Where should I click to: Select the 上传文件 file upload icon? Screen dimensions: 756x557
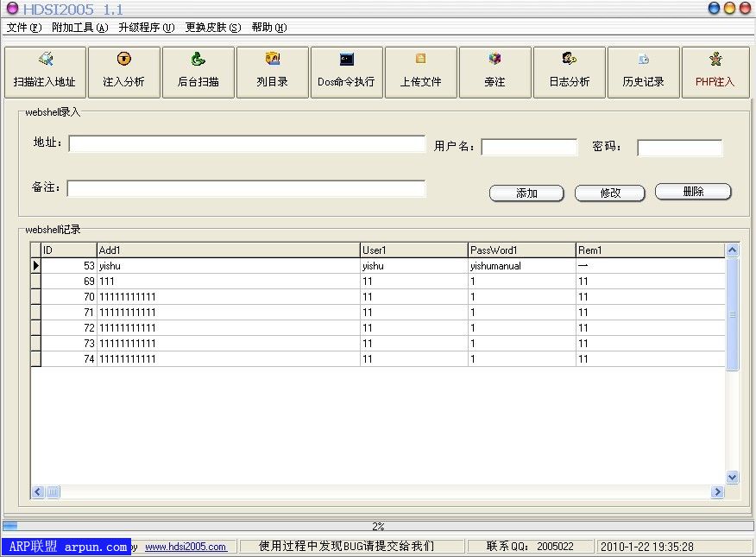(421, 72)
